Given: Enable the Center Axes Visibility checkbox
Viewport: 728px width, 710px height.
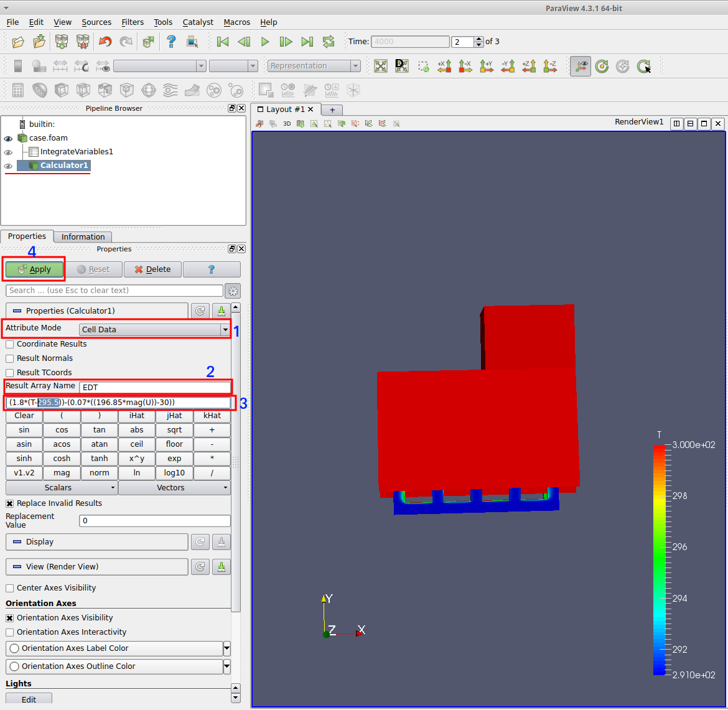Looking at the screenshot, I should coord(10,588).
